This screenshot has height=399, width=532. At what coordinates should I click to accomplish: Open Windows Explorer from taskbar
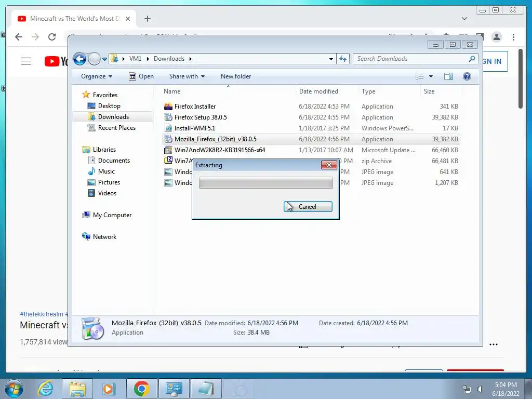77,389
